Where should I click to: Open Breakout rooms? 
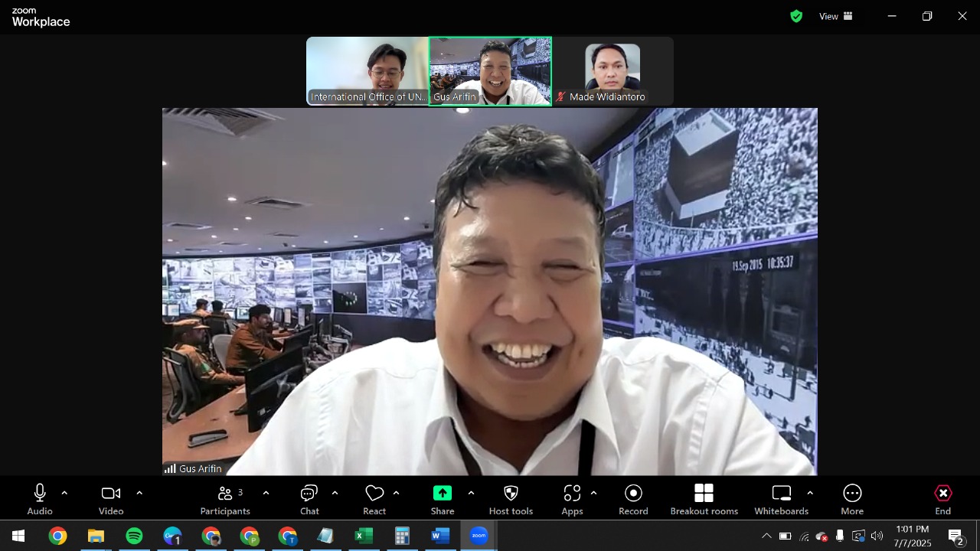(x=704, y=500)
